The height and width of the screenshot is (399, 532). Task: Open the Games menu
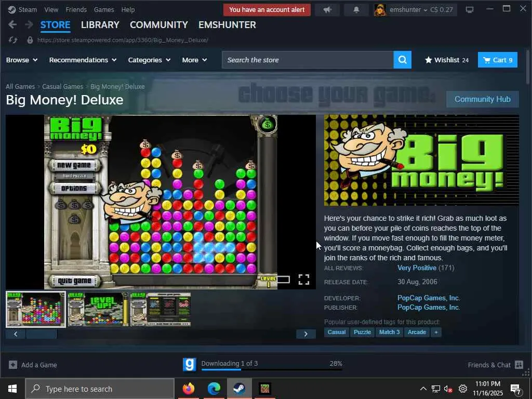pyautogui.click(x=104, y=10)
